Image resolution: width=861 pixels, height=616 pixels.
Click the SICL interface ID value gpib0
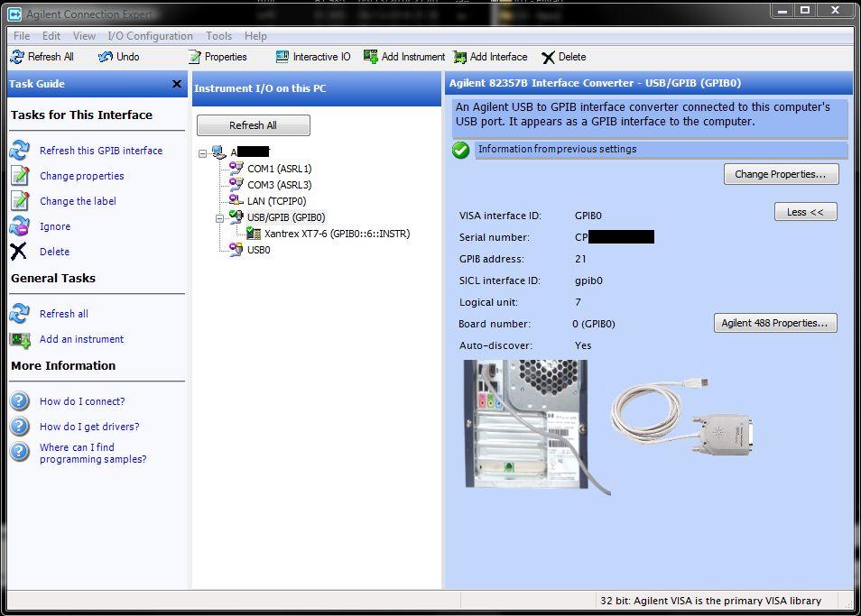588,280
